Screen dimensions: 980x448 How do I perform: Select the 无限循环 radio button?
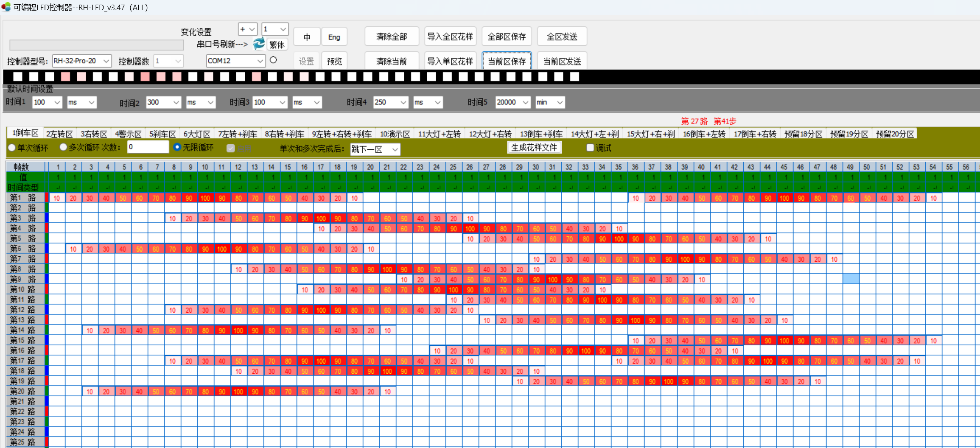177,147
